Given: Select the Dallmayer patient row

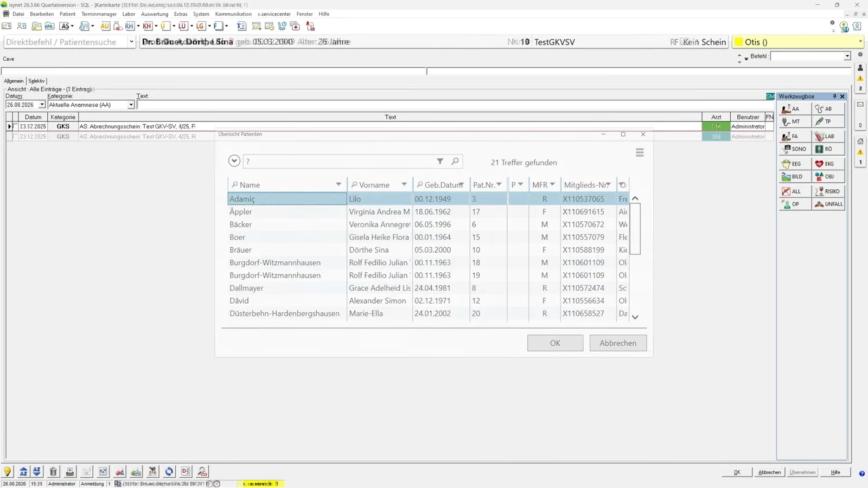Looking at the screenshot, I should point(428,288).
